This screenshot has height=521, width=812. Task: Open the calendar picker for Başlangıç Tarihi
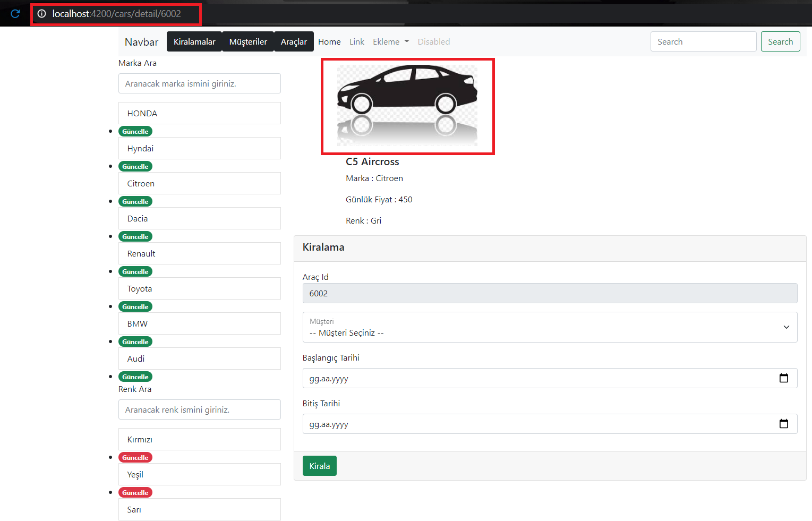pyautogui.click(x=784, y=378)
